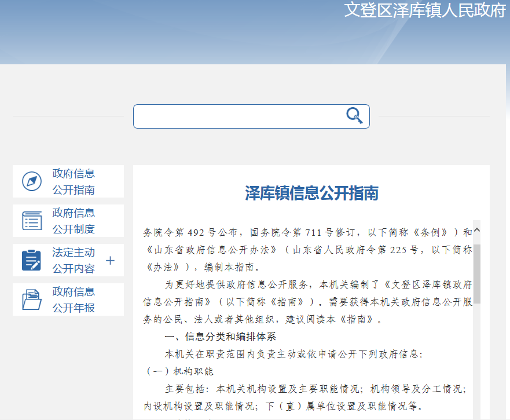Click the icon on the 政府信息公开指南 menu card
510x420 pixels.
[x=31, y=180]
